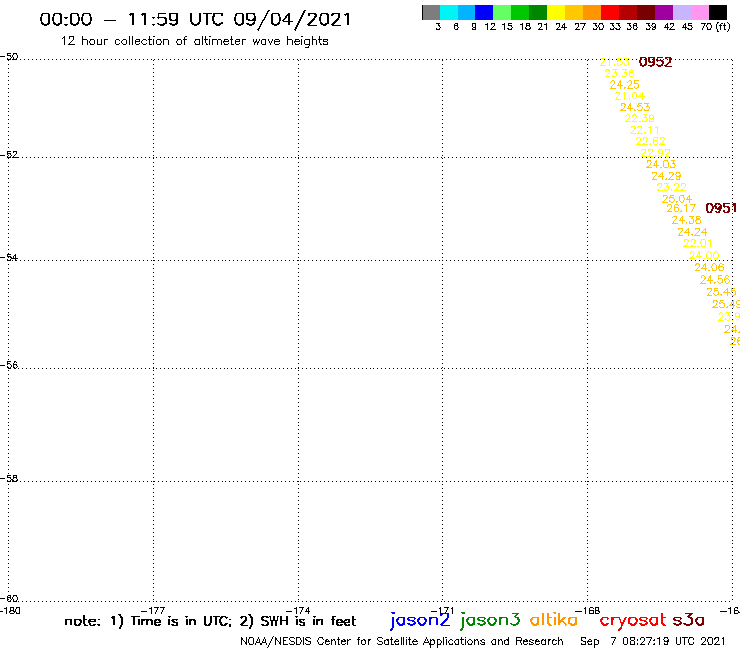Screen dimensions: 740x650
Task: Click the wave height value 22.92
Action: (656, 152)
